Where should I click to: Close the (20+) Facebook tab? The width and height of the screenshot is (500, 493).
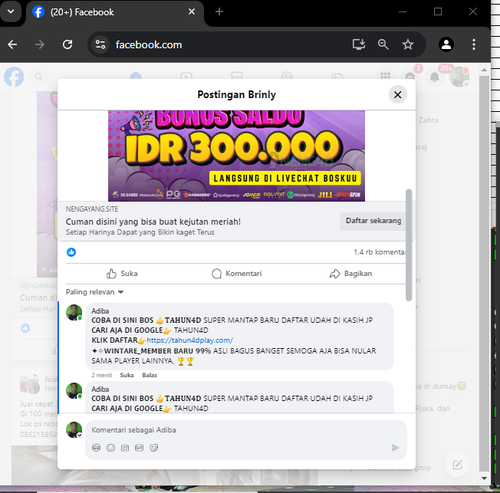click(192, 12)
